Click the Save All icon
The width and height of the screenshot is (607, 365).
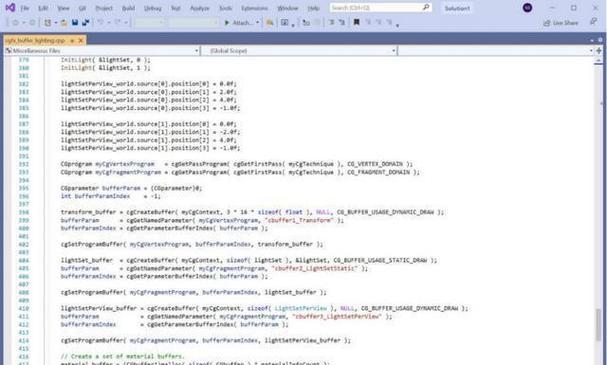pos(86,23)
